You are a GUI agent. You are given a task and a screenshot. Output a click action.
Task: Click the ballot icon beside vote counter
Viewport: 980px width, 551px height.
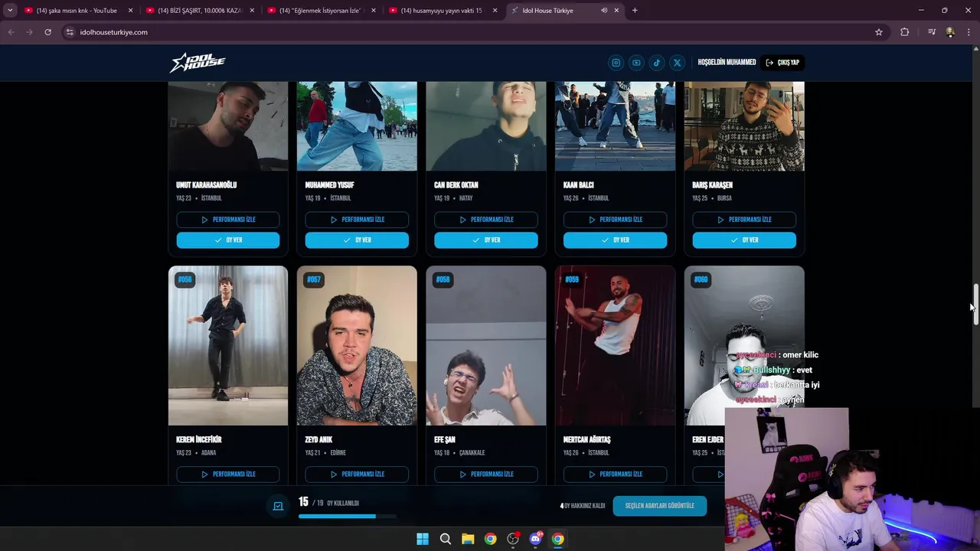(278, 506)
